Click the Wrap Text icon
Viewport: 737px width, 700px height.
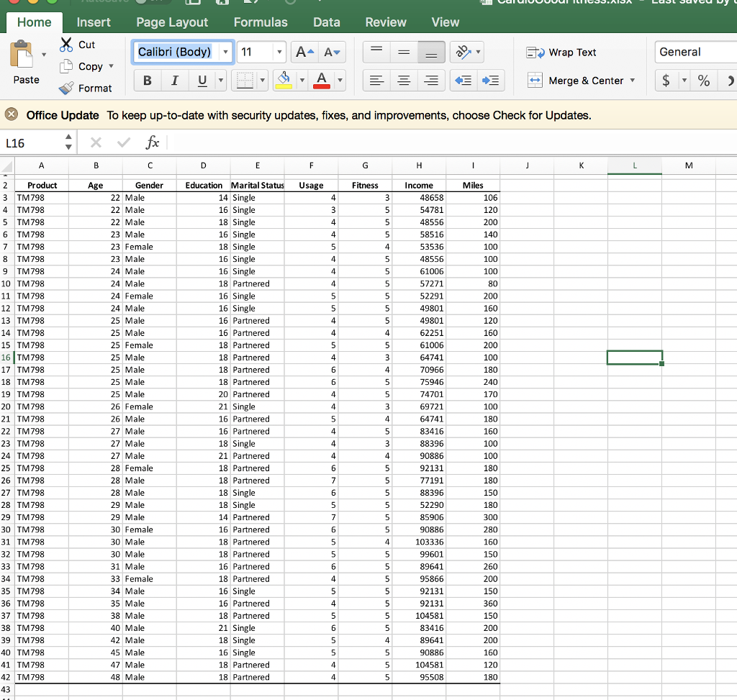535,52
